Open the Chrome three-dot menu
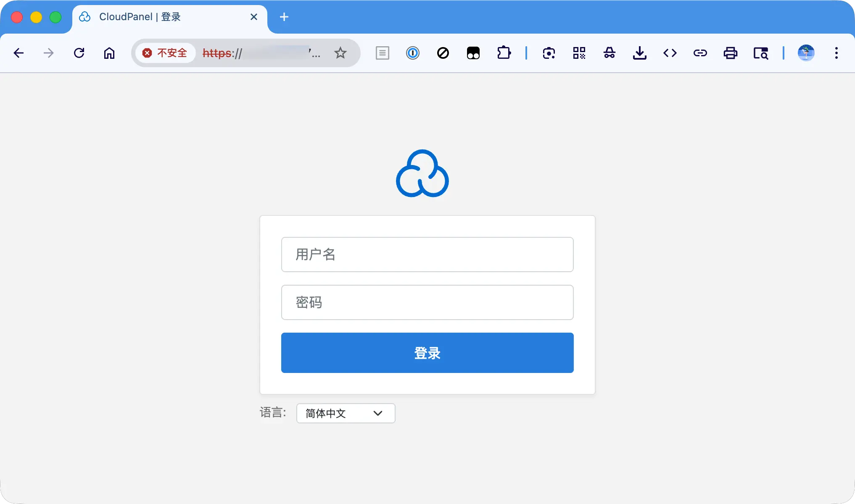The image size is (855, 504). [x=836, y=53]
